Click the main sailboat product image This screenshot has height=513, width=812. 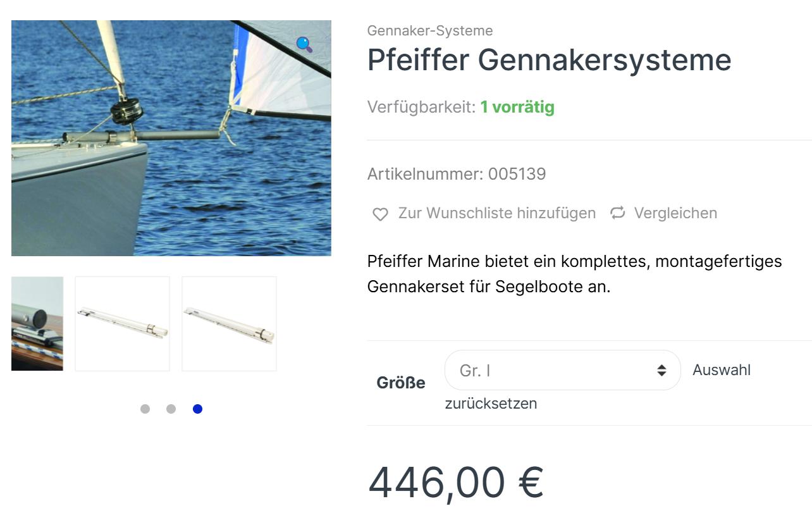171,138
